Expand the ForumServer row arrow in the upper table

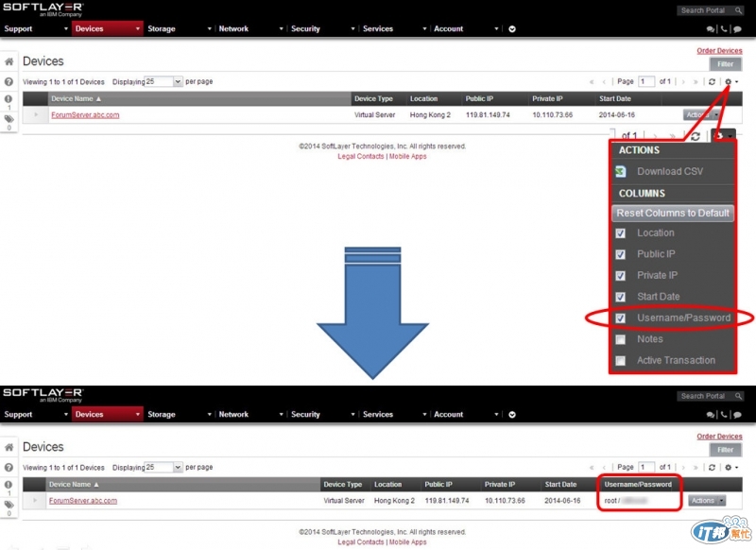pyautogui.click(x=36, y=114)
